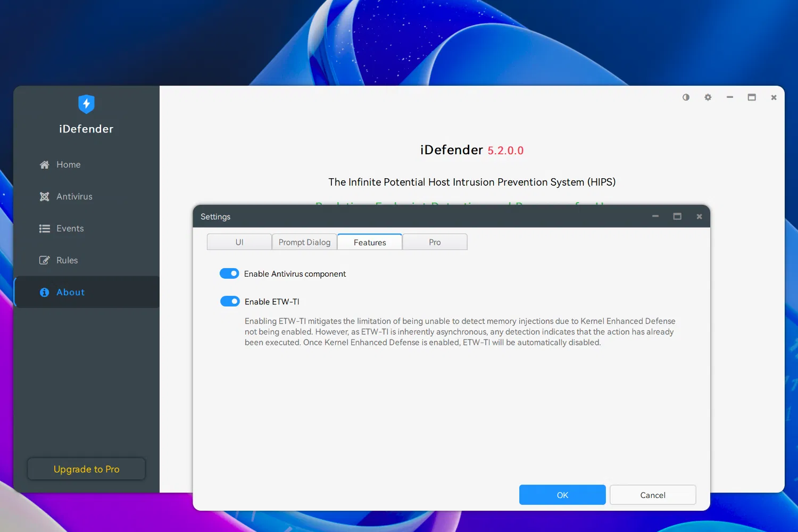This screenshot has width=798, height=532.
Task: Switch to the UI tab
Action: click(239, 242)
